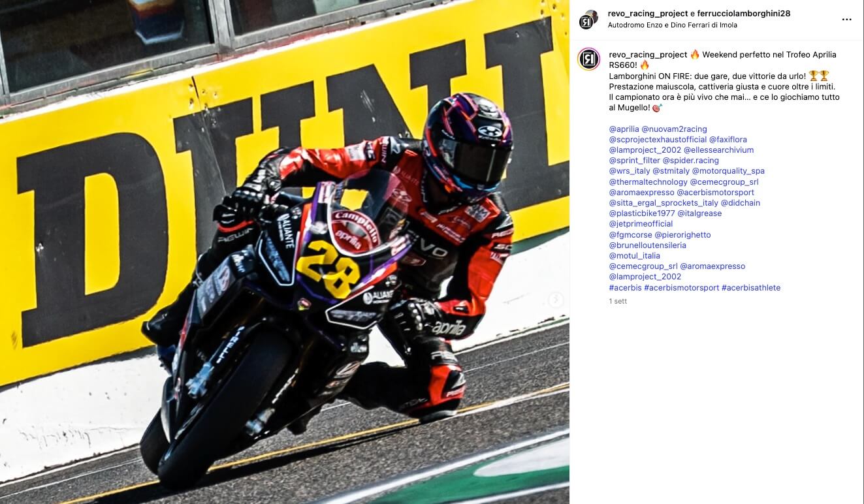Click the tagged people icon on photo

click(556, 300)
